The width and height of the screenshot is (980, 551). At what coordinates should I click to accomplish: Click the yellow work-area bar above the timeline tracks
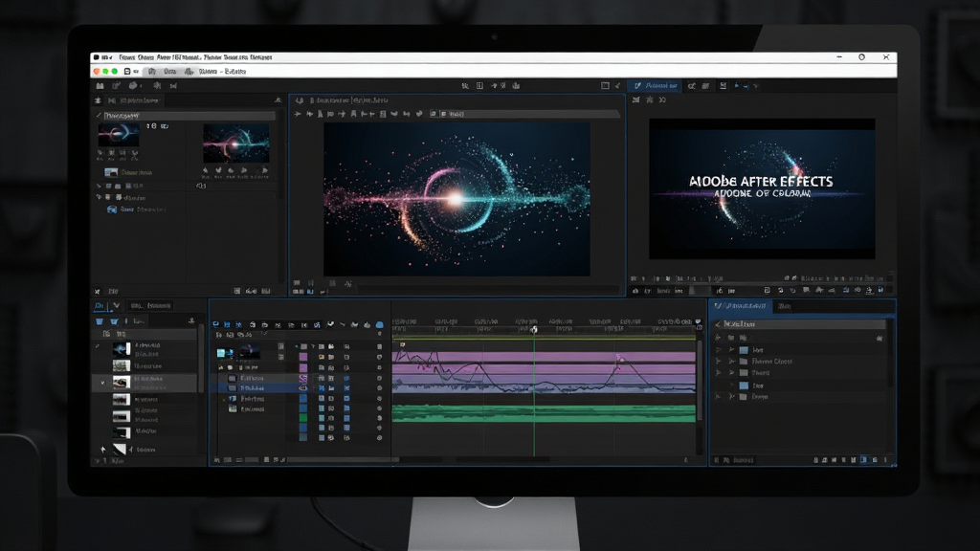(x=544, y=338)
